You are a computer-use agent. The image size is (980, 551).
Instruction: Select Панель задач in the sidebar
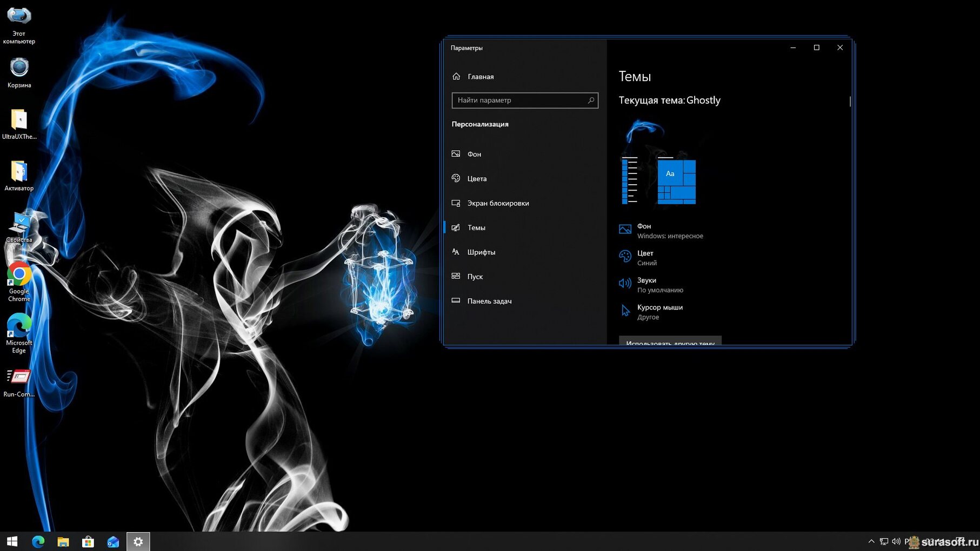point(489,301)
